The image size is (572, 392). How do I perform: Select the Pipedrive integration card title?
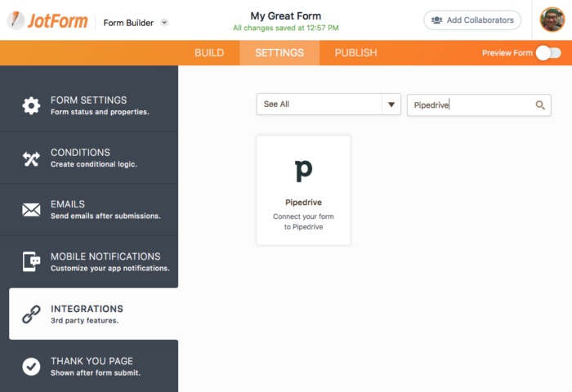pos(303,203)
